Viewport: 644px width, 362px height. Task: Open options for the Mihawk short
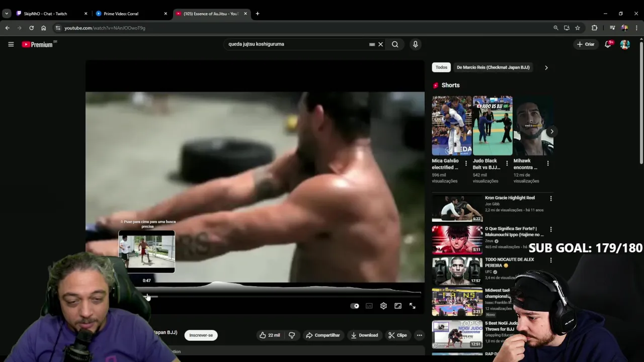tap(547, 163)
